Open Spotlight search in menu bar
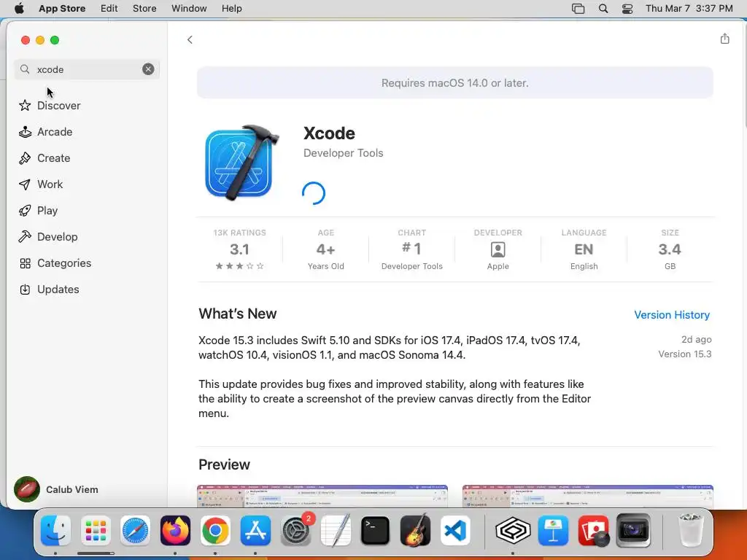This screenshot has height=560, width=747. pyautogui.click(x=603, y=9)
